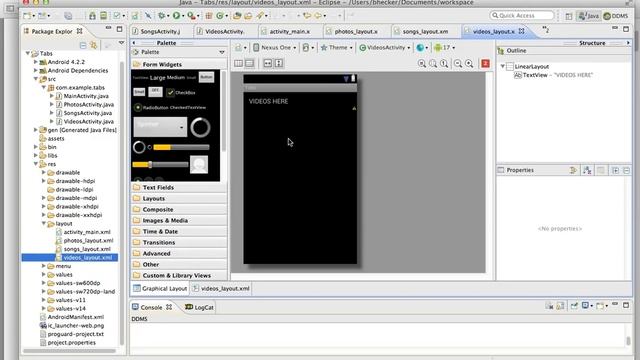Select the CheckBox widget in palette
The image size is (640, 360).
180,93
